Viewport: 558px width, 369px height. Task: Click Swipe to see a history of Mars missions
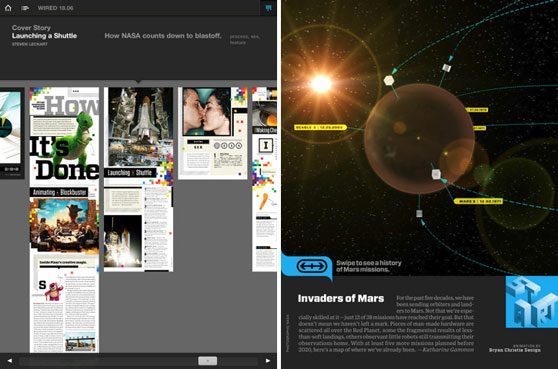pos(369,266)
